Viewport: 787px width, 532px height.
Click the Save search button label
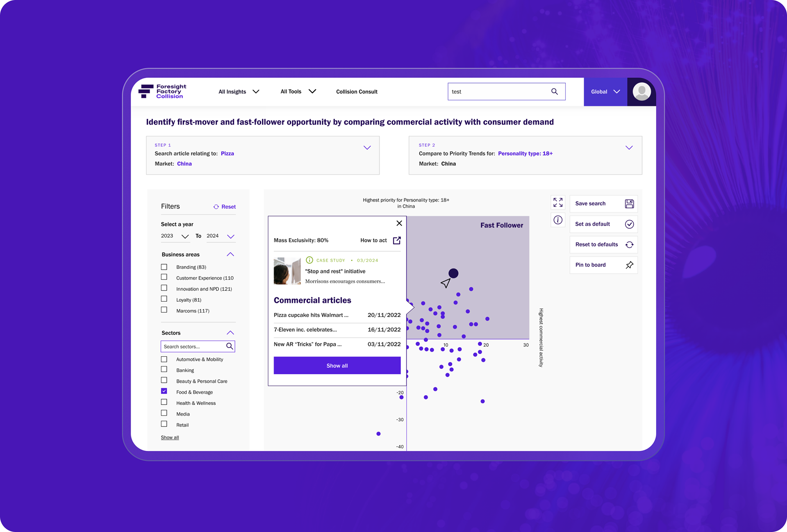(590, 204)
